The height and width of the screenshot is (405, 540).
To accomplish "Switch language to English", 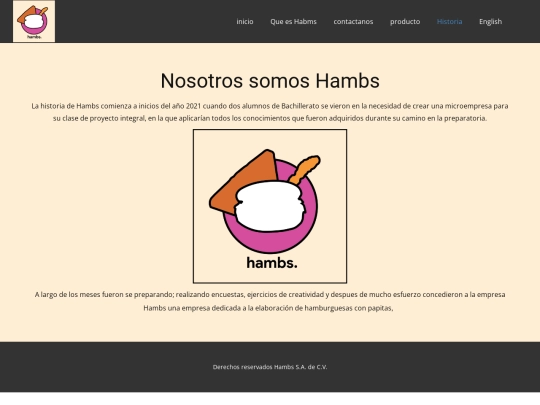I will pyautogui.click(x=490, y=21).
